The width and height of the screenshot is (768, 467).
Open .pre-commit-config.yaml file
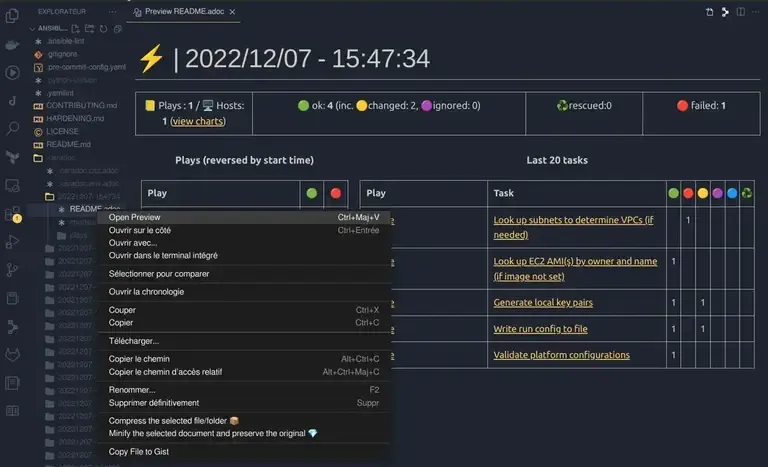[x=87, y=67]
